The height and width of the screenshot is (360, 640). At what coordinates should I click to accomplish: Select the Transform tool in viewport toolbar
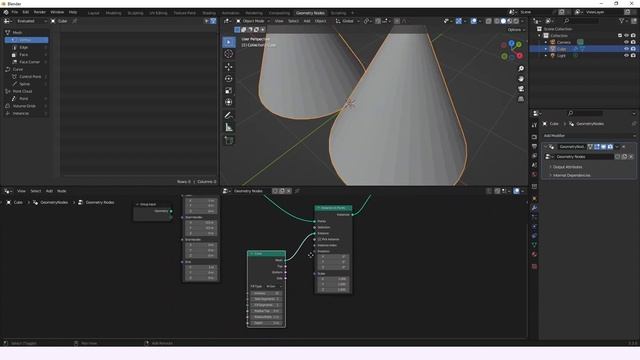(x=229, y=102)
